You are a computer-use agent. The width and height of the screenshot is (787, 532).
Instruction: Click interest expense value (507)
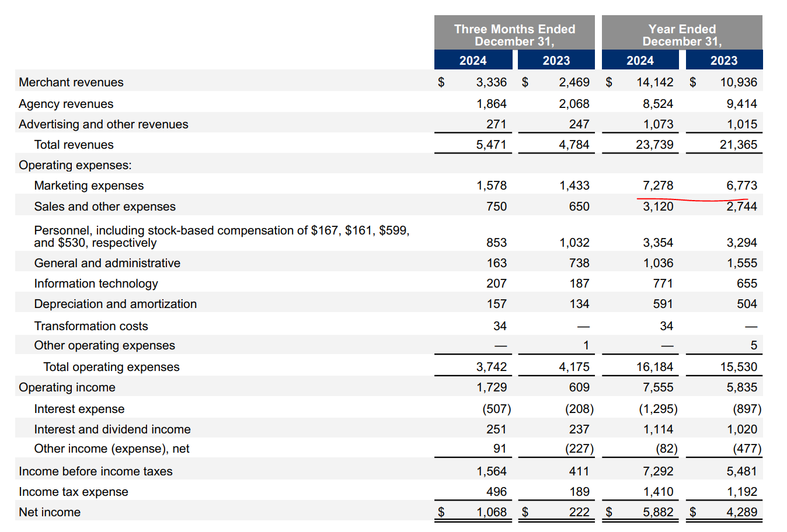click(x=497, y=409)
